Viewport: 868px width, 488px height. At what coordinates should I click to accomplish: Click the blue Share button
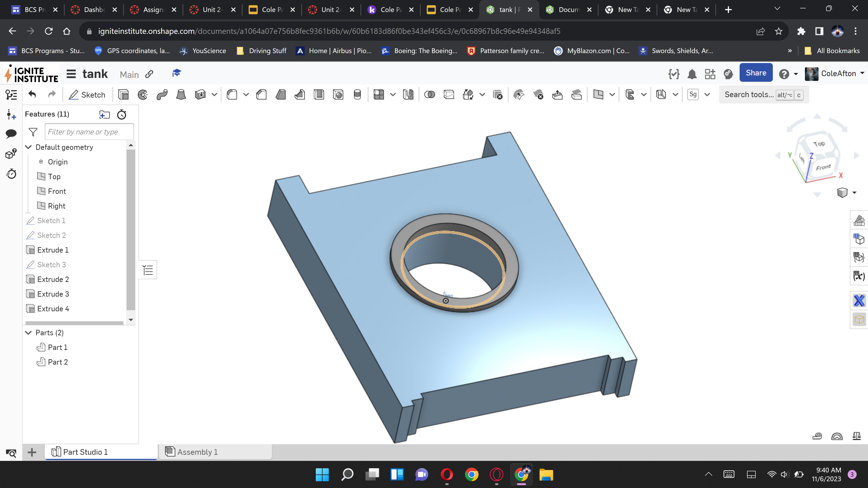(x=755, y=73)
